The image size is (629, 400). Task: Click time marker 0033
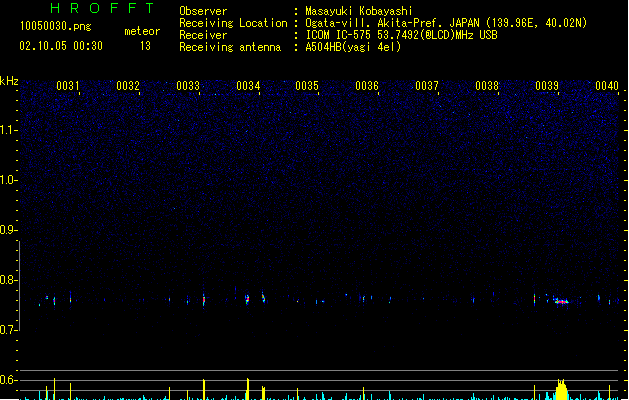coord(188,86)
